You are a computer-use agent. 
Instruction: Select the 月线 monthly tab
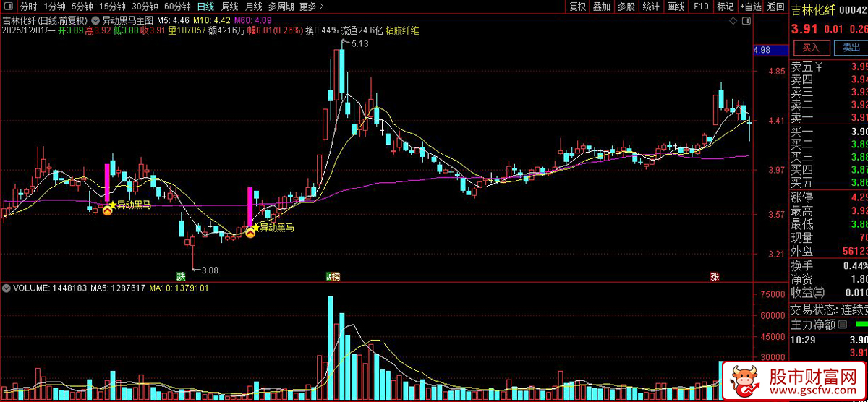point(253,7)
